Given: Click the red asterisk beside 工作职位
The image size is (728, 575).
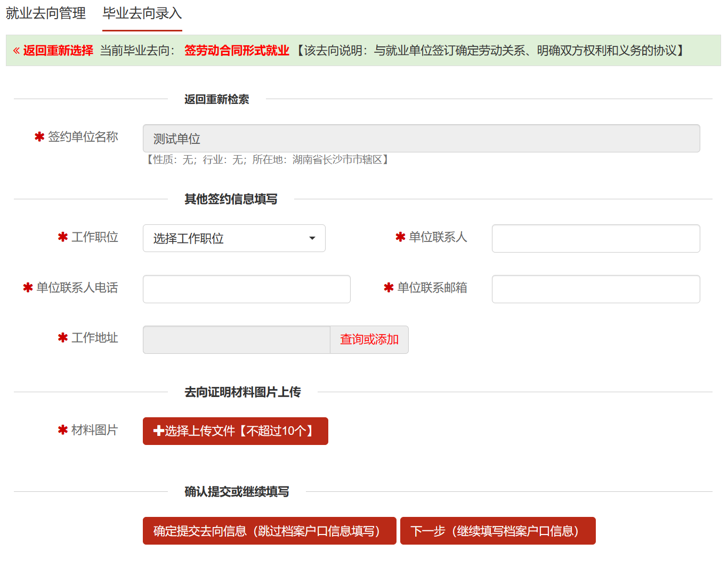Looking at the screenshot, I should pyautogui.click(x=63, y=237).
